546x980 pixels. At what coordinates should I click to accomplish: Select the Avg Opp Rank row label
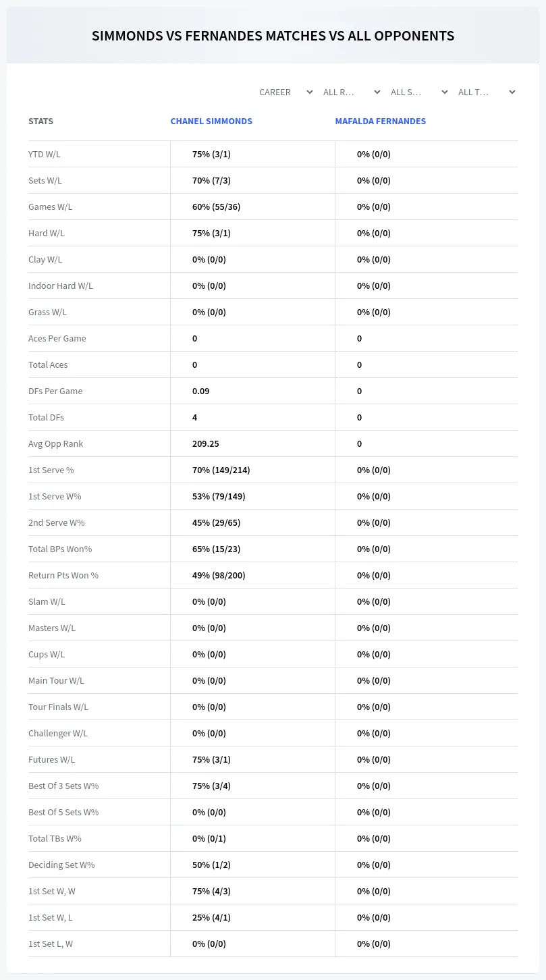pyautogui.click(x=55, y=443)
